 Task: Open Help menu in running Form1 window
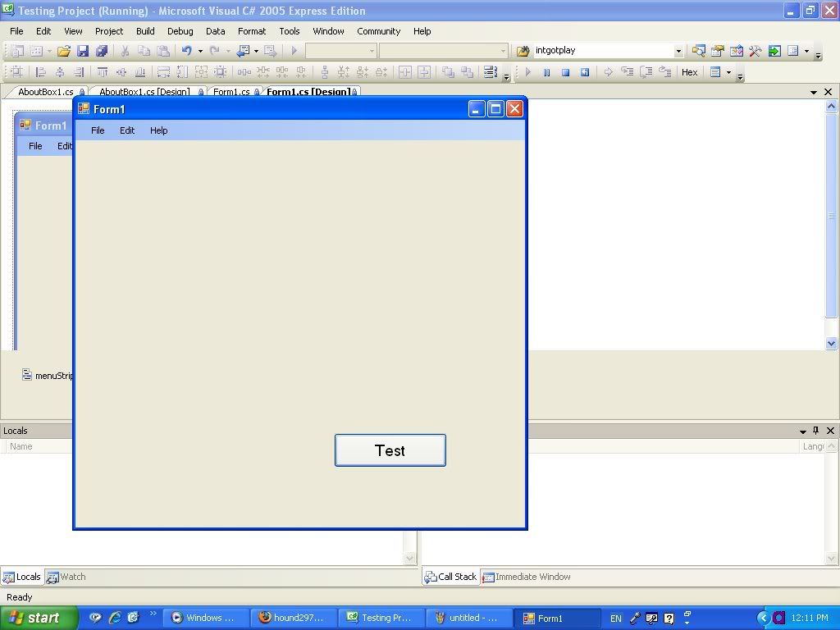pyautogui.click(x=158, y=130)
